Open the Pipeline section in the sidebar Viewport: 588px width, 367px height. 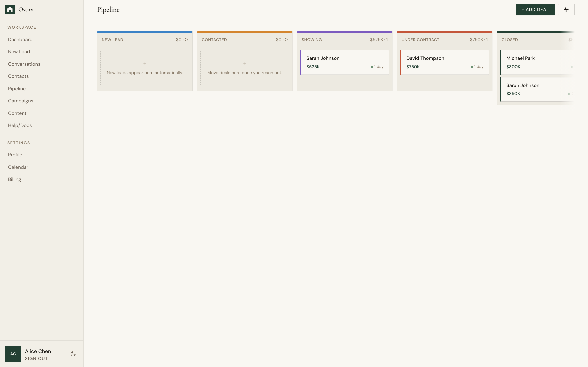[x=17, y=89]
